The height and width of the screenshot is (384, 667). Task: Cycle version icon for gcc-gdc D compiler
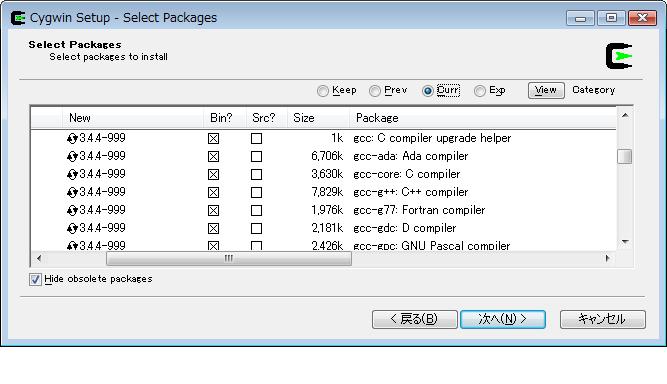coord(72,228)
